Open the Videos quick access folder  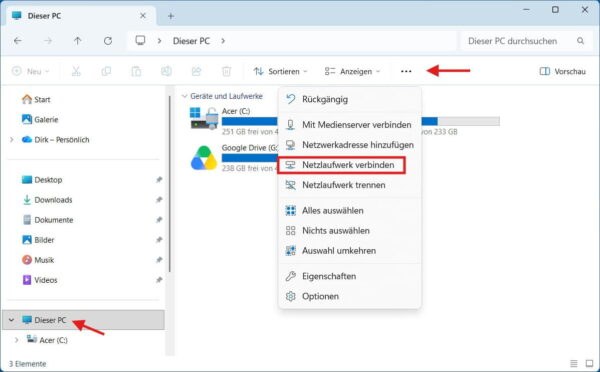39,280
